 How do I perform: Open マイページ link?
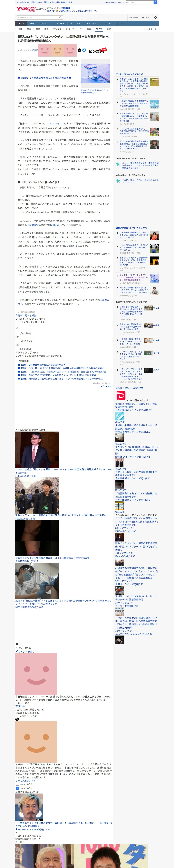pyautogui.click(x=133, y=18)
